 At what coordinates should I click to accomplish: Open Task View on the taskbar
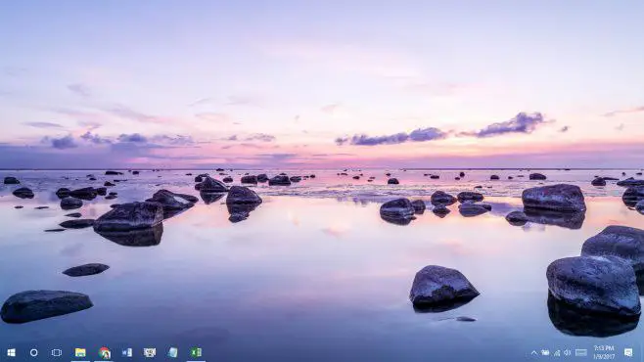[57, 352]
